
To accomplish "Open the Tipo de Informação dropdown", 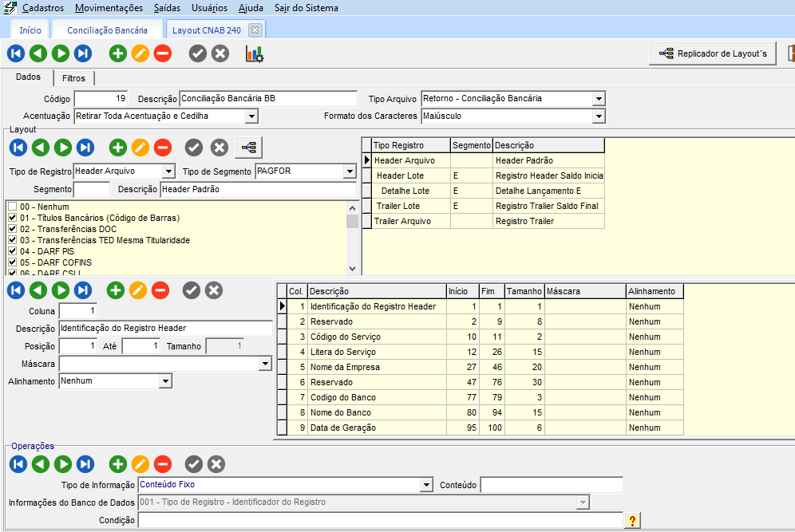I will click(x=425, y=485).
